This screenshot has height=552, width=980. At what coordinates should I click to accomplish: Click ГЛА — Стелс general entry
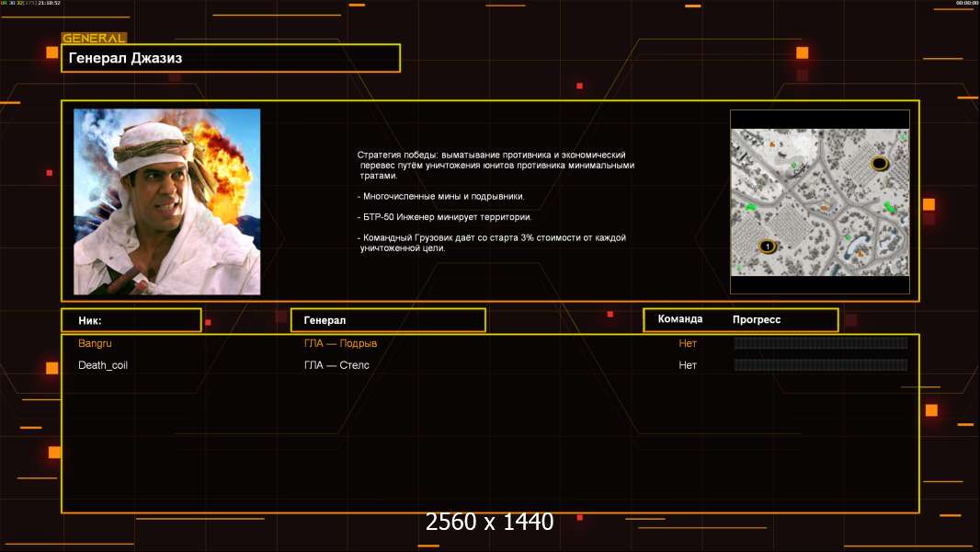click(x=336, y=365)
